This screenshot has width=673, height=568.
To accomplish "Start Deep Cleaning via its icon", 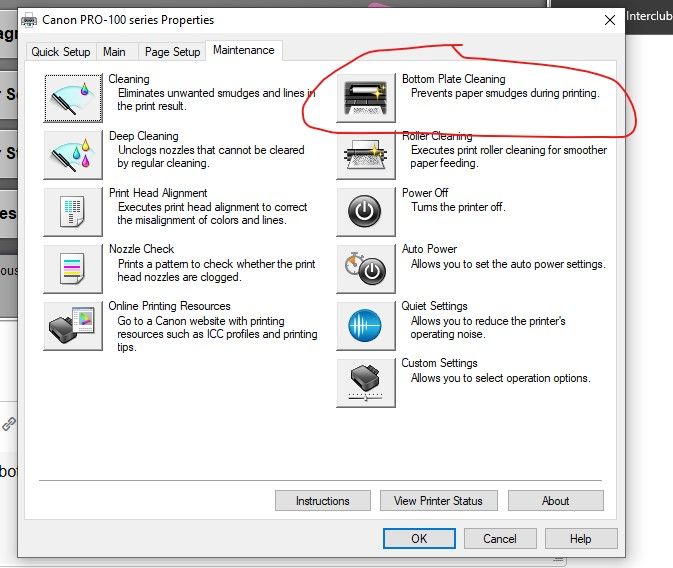I will (73, 155).
